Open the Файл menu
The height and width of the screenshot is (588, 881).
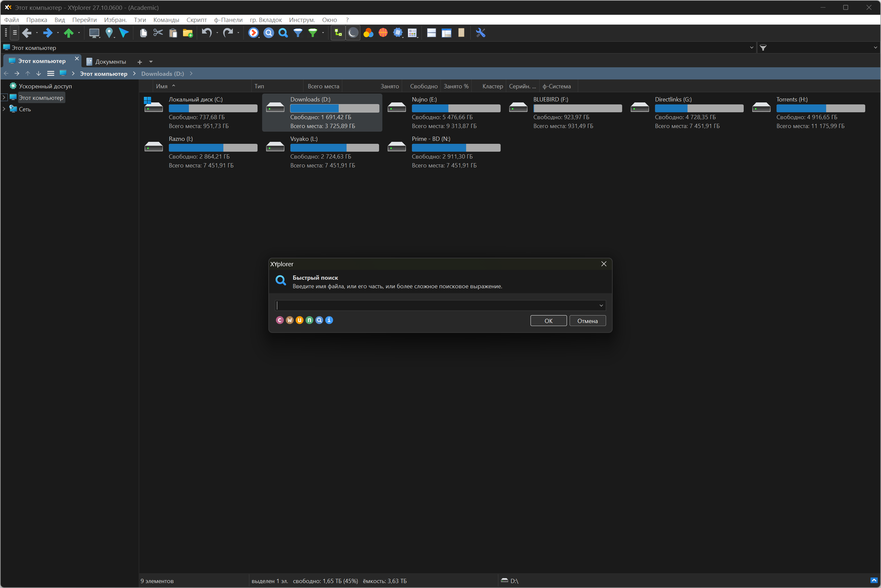pos(11,20)
